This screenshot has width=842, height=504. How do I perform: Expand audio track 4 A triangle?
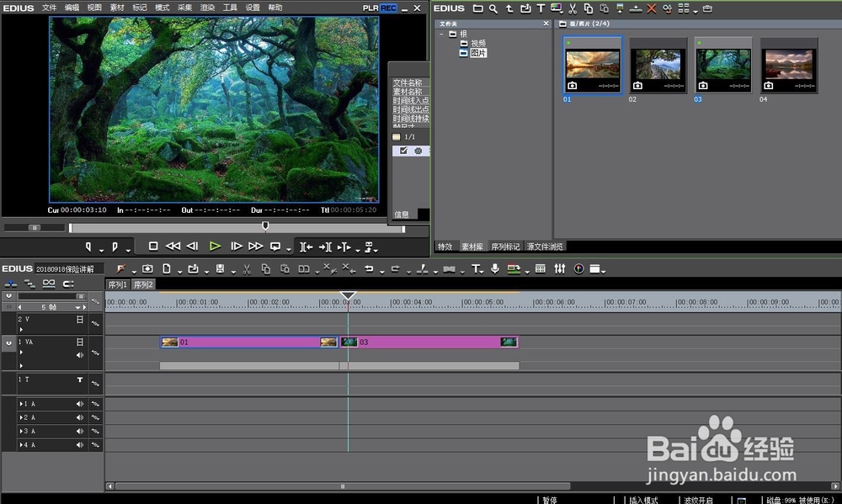21,445
